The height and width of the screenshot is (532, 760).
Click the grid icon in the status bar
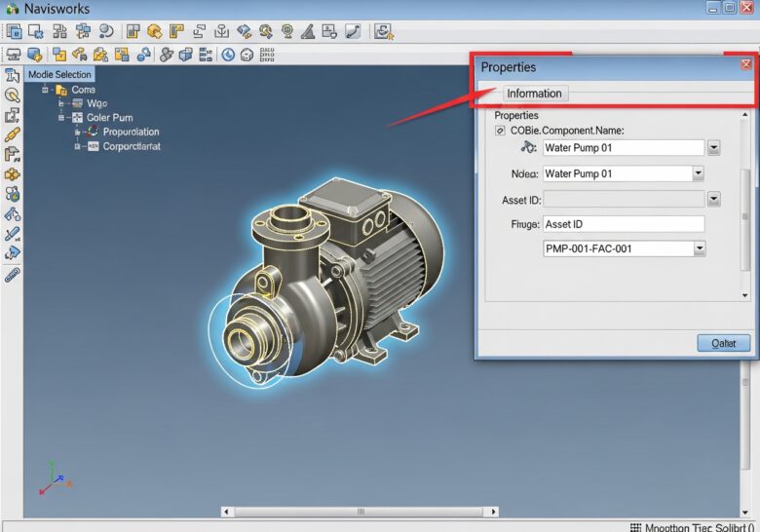[x=635, y=527]
